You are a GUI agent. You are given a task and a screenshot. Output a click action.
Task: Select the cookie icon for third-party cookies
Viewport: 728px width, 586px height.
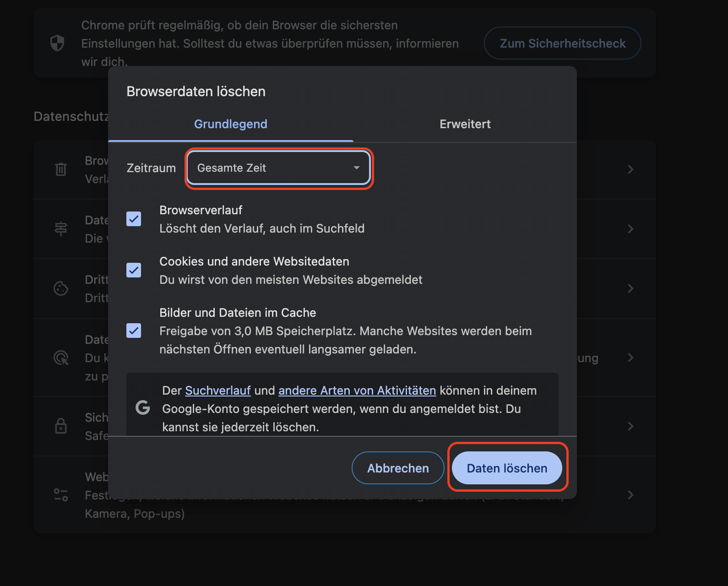61,288
